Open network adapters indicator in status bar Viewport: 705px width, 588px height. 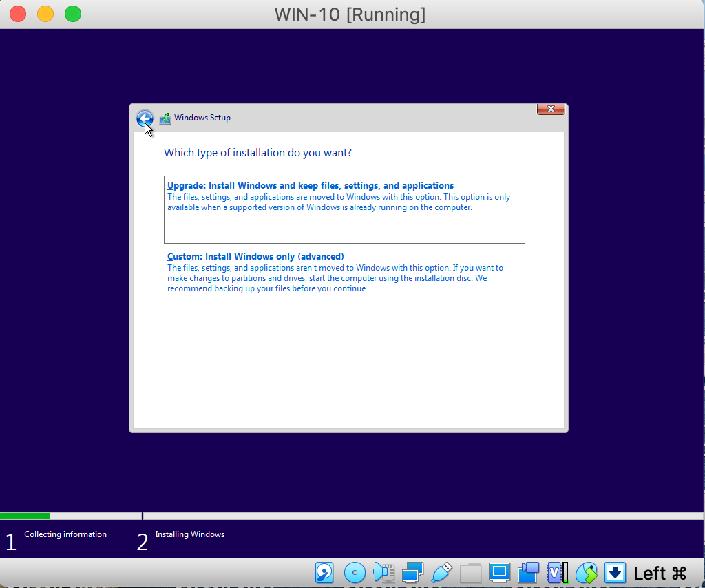[x=412, y=573]
